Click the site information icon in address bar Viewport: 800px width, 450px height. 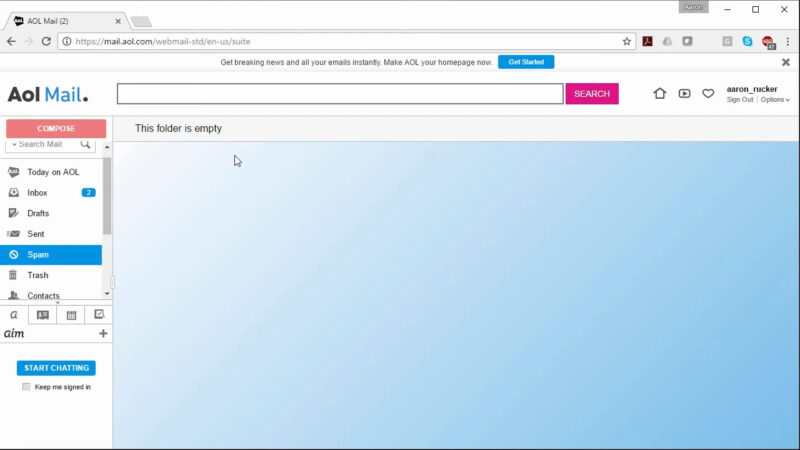tap(67, 41)
